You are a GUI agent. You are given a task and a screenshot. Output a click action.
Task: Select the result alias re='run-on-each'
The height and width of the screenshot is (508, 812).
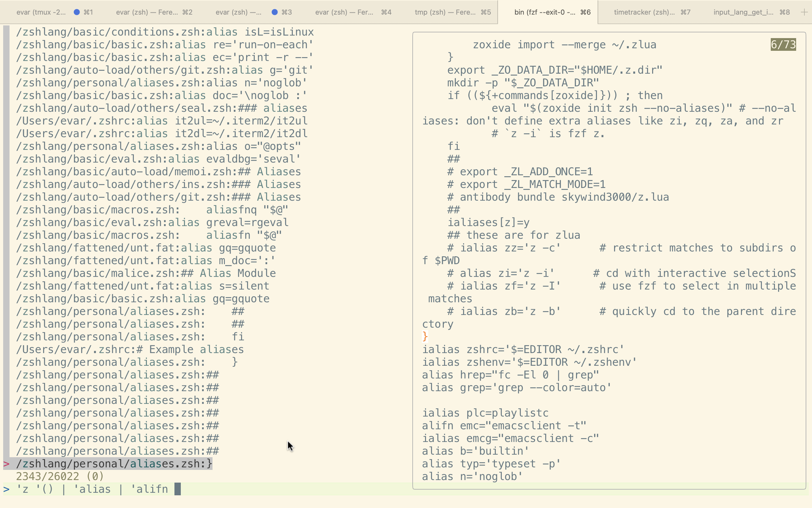[x=165, y=45]
